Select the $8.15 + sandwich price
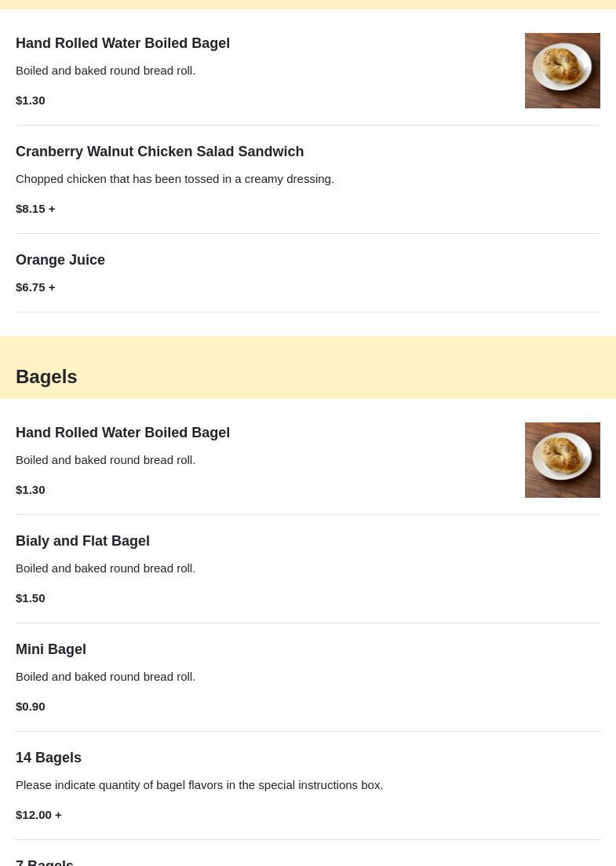This screenshot has width=616, height=866. (35, 208)
